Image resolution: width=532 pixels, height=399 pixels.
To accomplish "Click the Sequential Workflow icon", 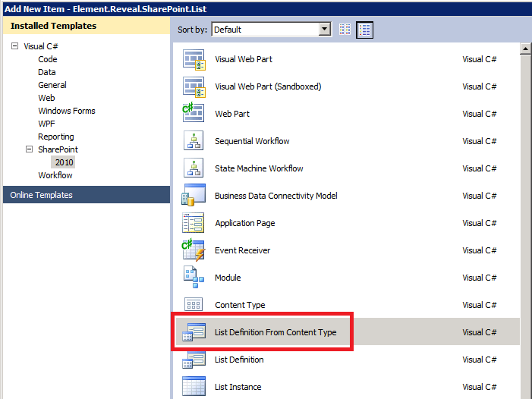I will pyautogui.click(x=194, y=140).
